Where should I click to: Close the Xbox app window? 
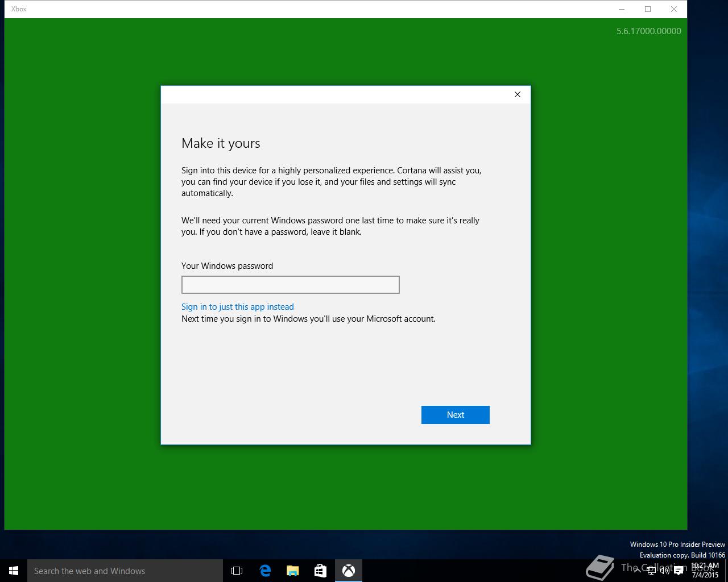[674, 9]
